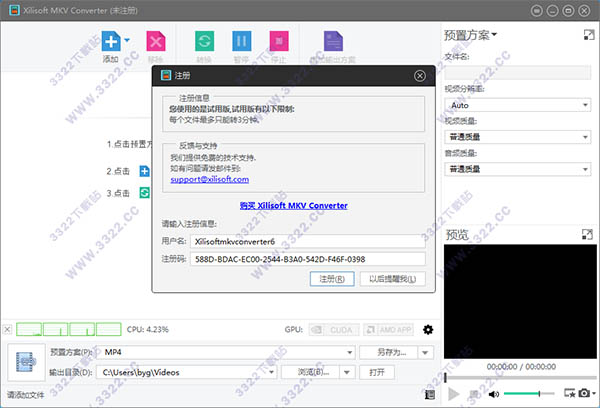The width and height of the screenshot is (600, 408).
Task: Toggle the CUDA GPU acceleration button
Action: (x=334, y=330)
